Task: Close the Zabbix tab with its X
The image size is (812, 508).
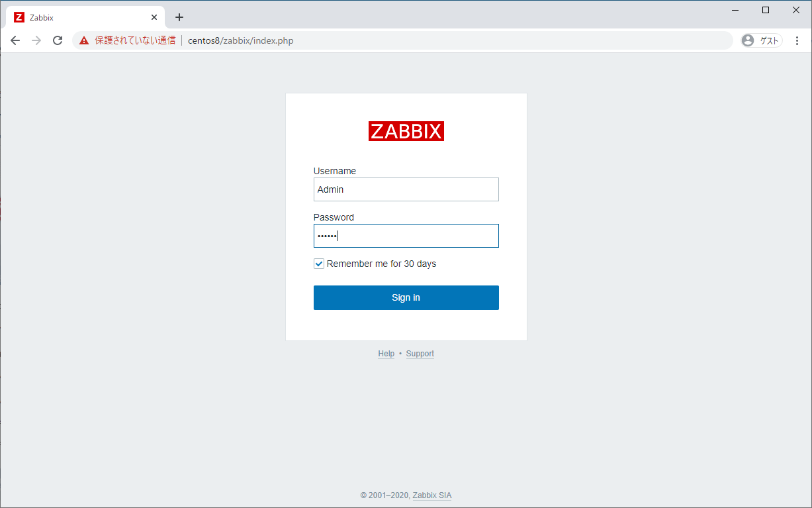Action: point(154,17)
